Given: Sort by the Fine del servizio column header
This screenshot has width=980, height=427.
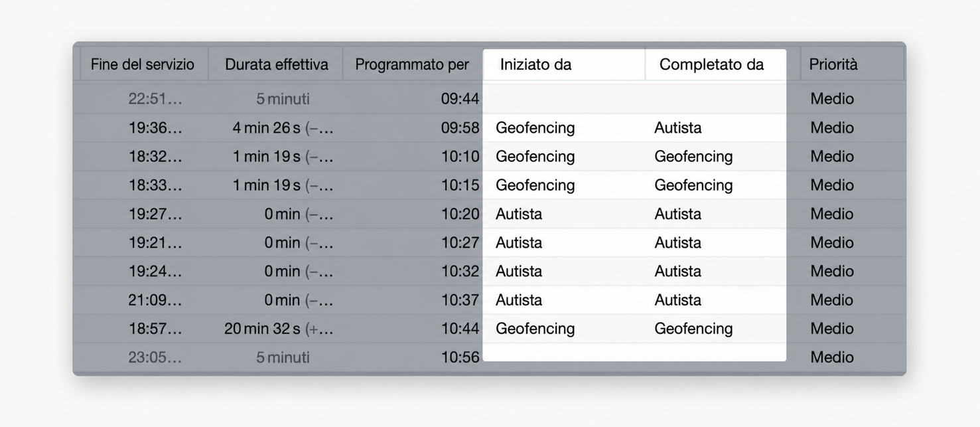Looking at the screenshot, I should pos(143,64).
